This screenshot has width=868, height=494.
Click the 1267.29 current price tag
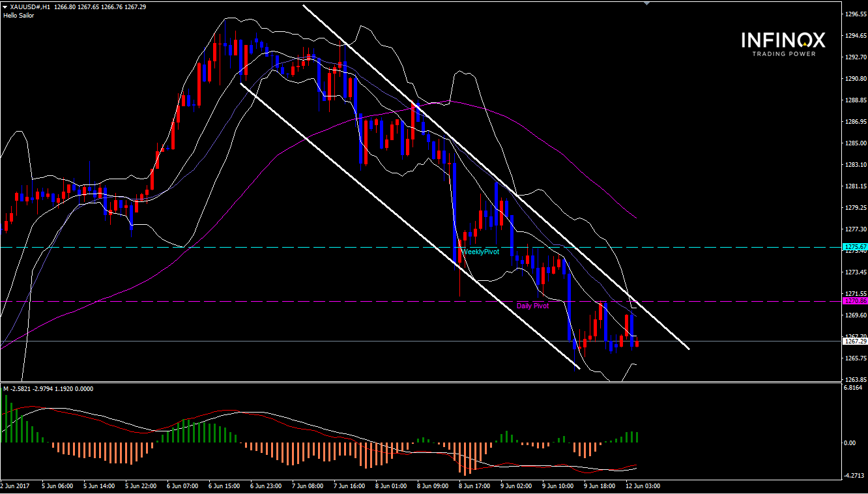855,341
